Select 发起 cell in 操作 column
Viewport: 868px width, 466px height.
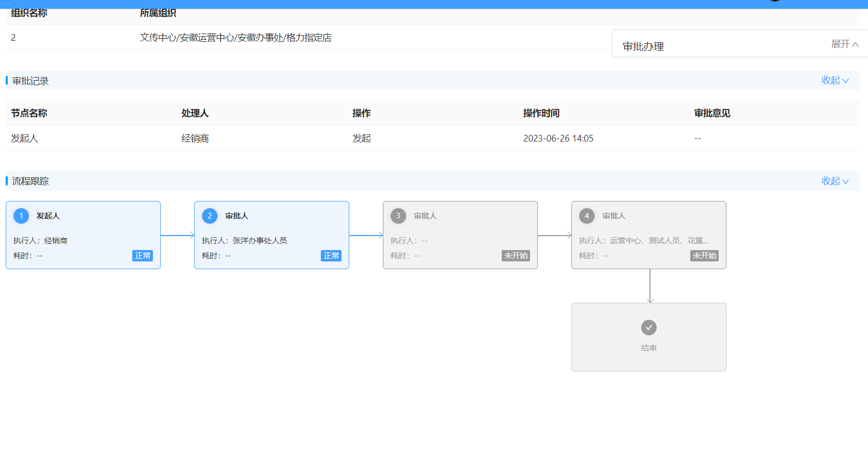point(362,138)
